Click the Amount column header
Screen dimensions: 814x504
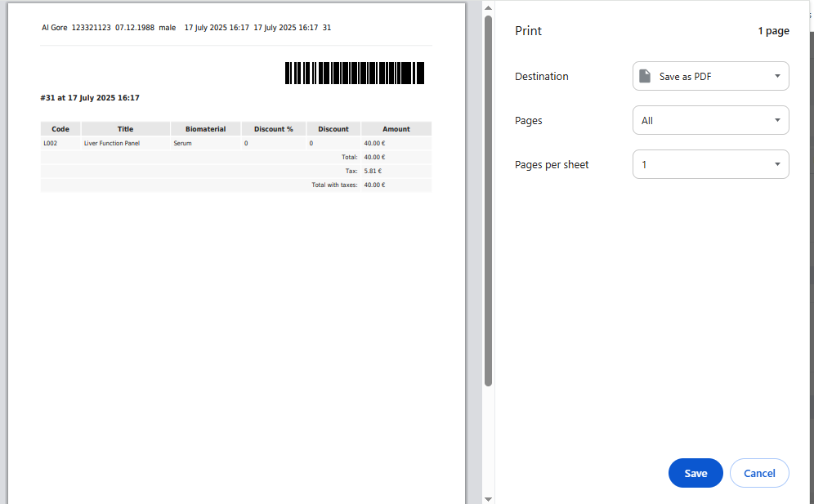point(396,129)
